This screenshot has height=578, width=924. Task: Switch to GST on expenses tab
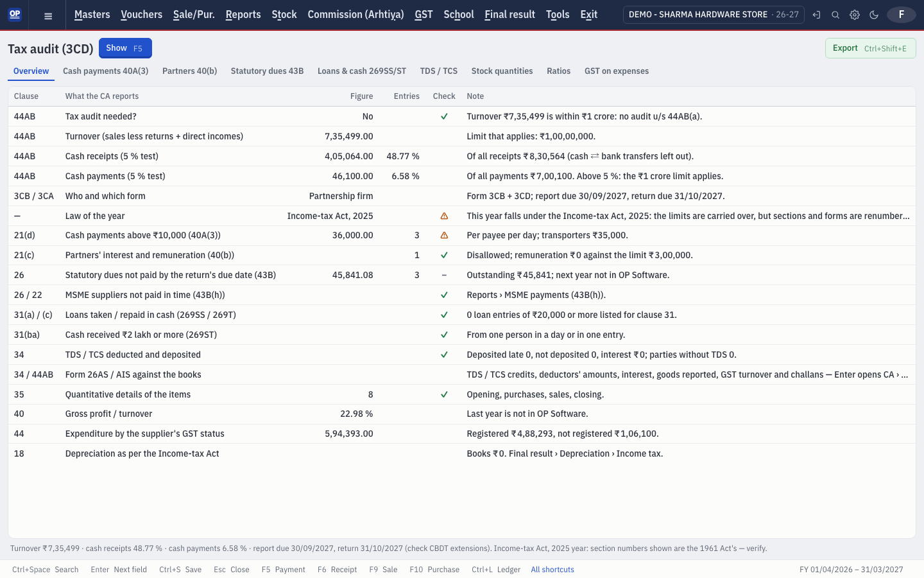(617, 71)
